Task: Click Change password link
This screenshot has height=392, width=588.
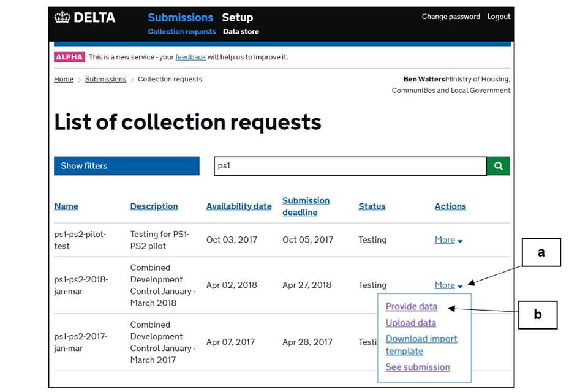Action: (450, 17)
